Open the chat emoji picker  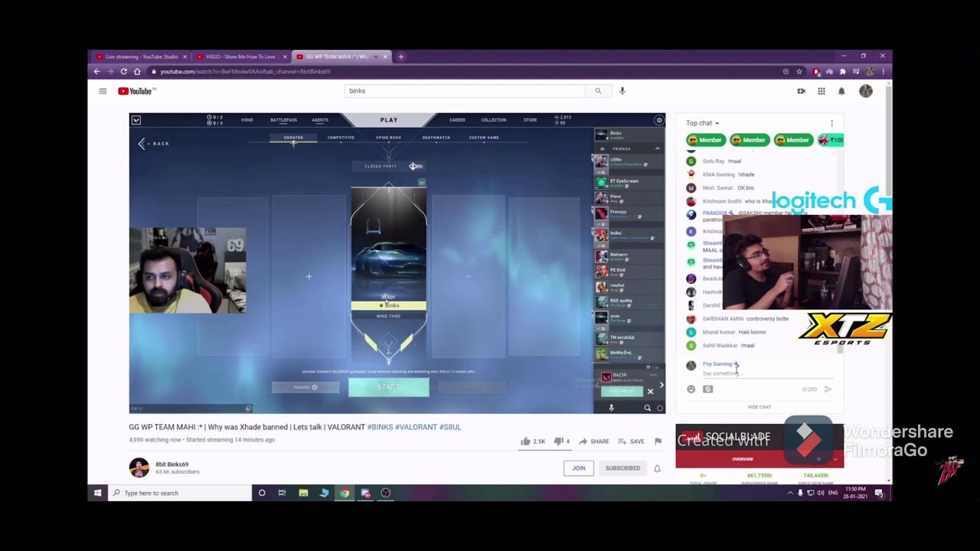(691, 390)
